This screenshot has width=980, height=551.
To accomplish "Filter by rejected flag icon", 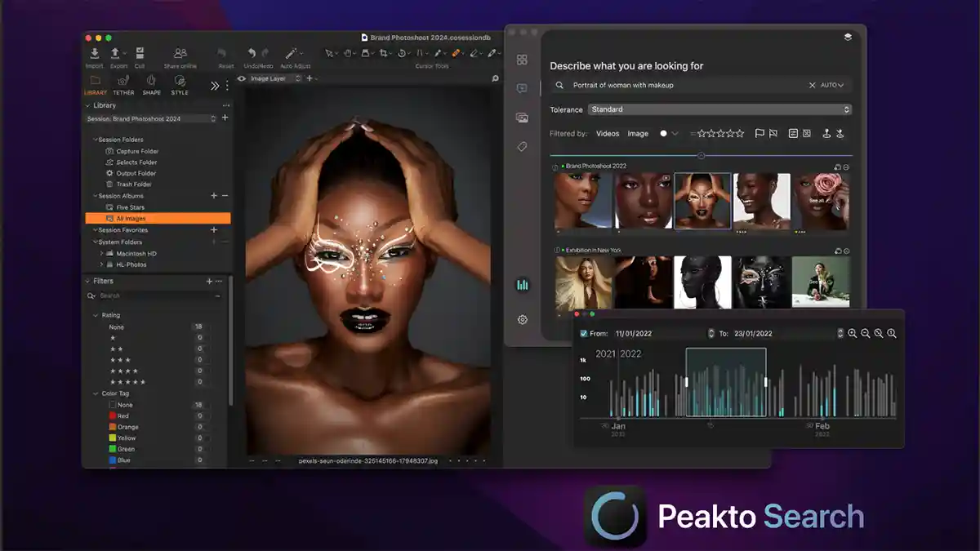I will (x=773, y=133).
